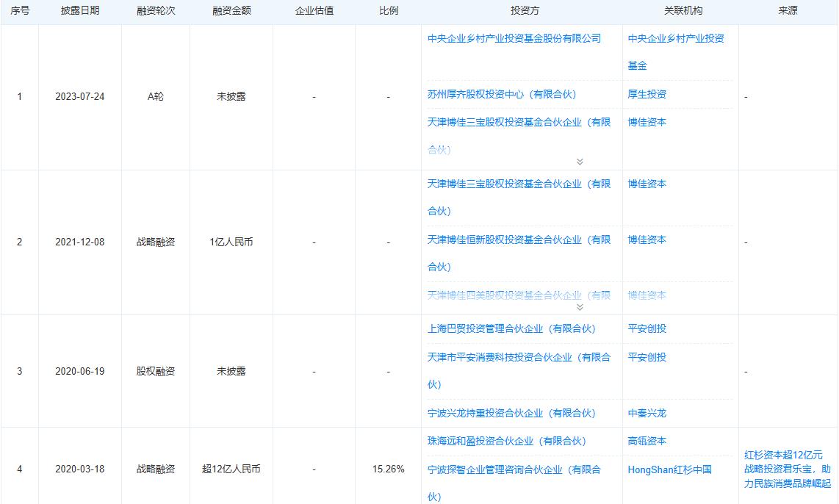The width and height of the screenshot is (839, 504).
Task: Select the 1亿人民币 amount cell
Action: [231, 242]
